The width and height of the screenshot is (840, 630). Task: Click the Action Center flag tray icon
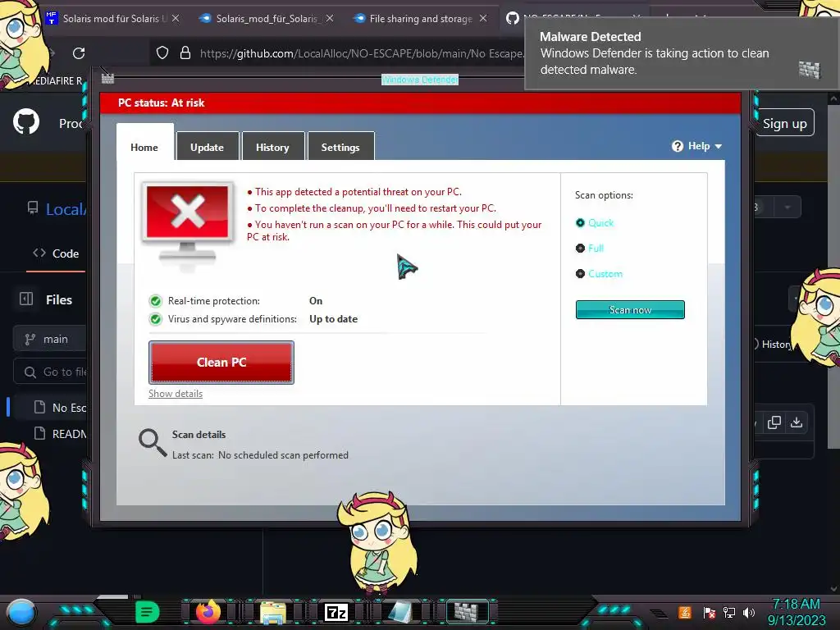[710, 613]
